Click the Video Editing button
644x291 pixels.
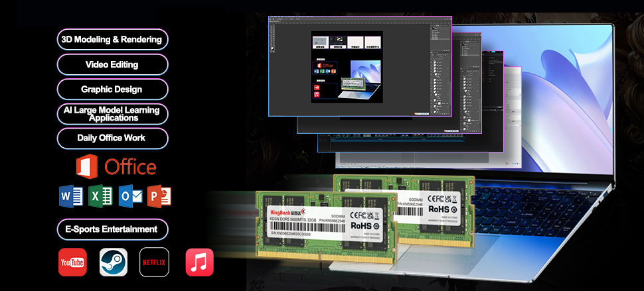[x=112, y=64]
